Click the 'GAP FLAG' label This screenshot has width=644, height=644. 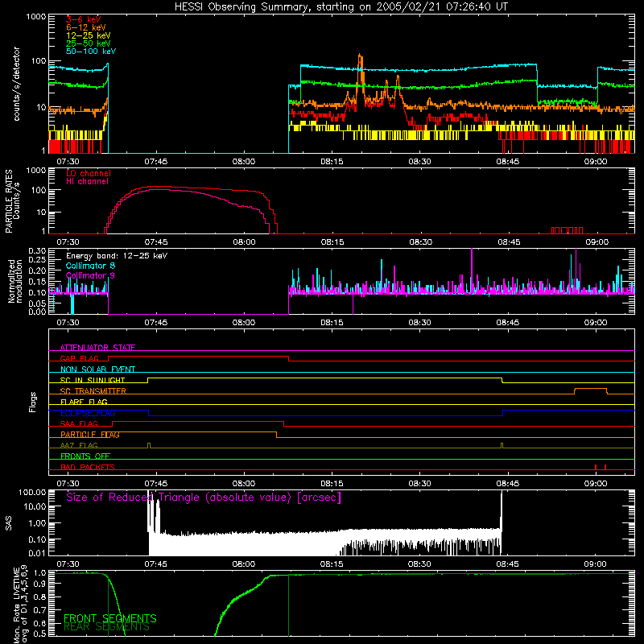click(79, 358)
